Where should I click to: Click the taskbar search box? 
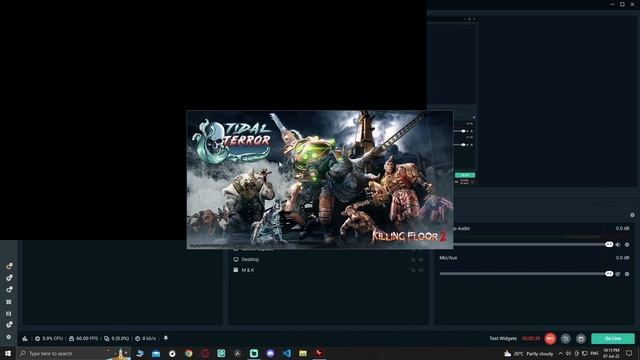(x=73, y=353)
